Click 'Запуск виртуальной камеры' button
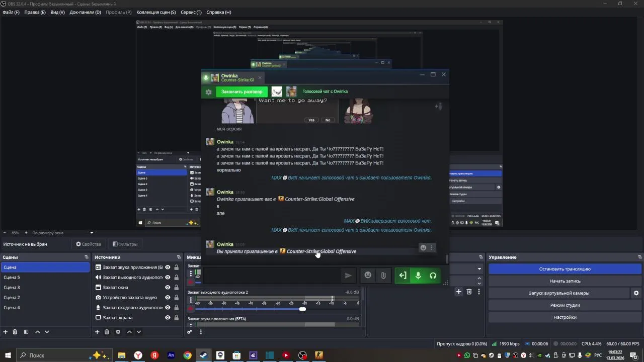 (558, 293)
